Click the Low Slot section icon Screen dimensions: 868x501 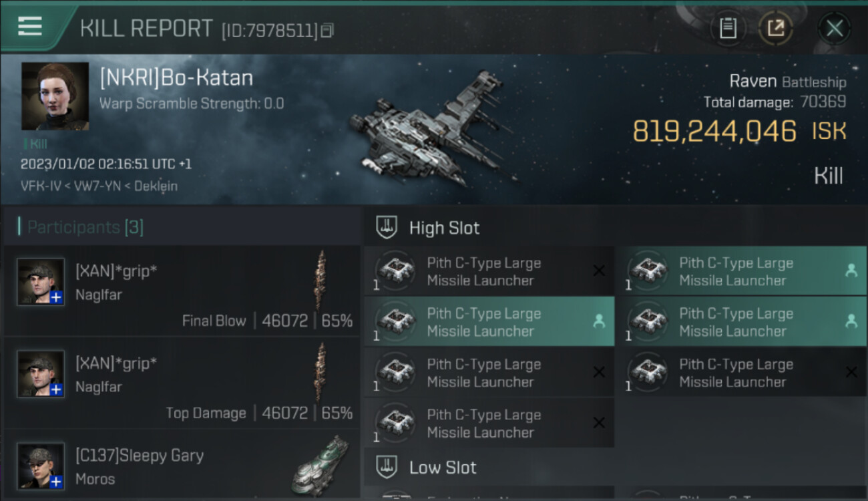(x=387, y=468)
